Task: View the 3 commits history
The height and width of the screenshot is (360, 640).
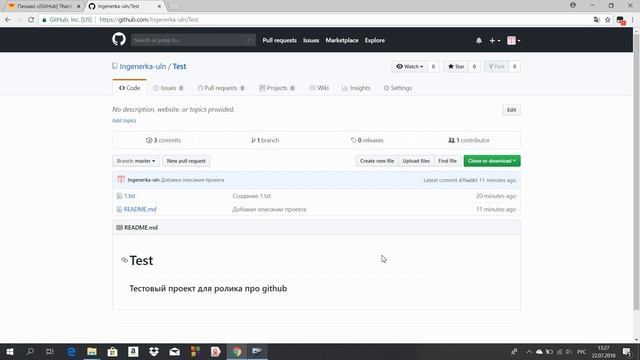Action: tap(163, 140)
